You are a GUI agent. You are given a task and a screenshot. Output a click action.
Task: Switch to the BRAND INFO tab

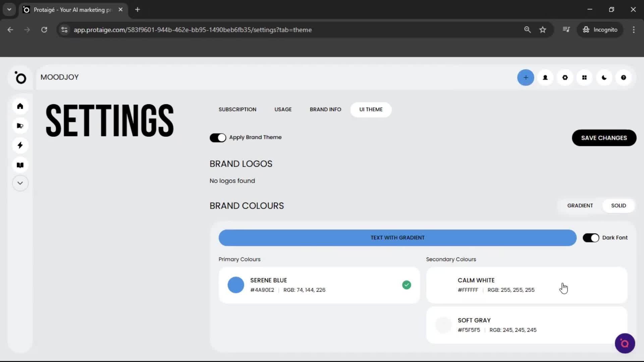click(325, 109)
